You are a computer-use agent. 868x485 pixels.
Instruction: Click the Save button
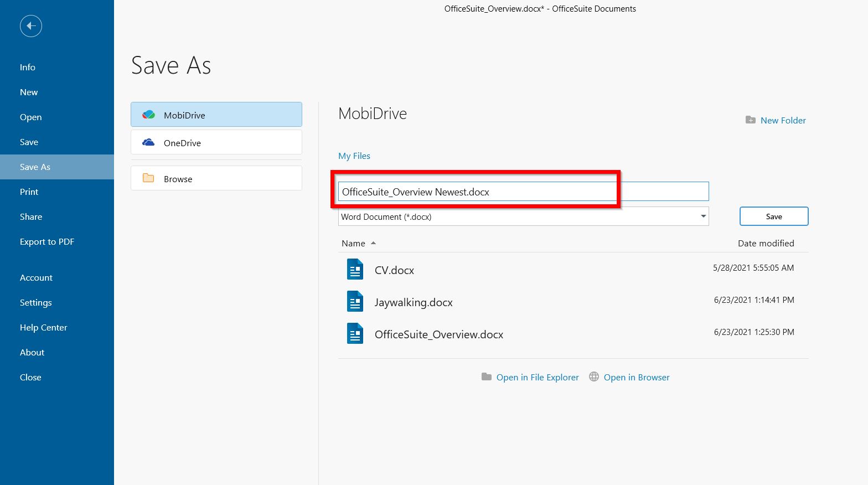tap(774, 216)
